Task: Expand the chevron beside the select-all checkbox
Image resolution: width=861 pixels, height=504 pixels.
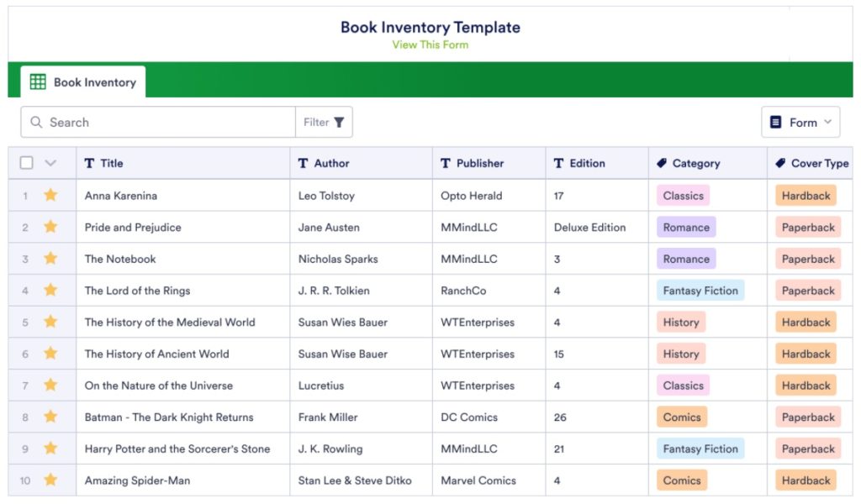Action: [48, 163]
